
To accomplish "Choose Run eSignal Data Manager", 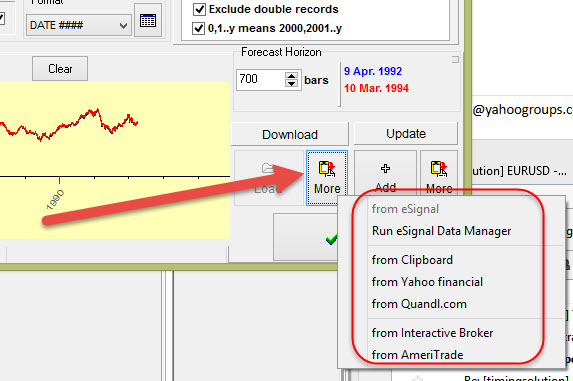I will (441, 231).
